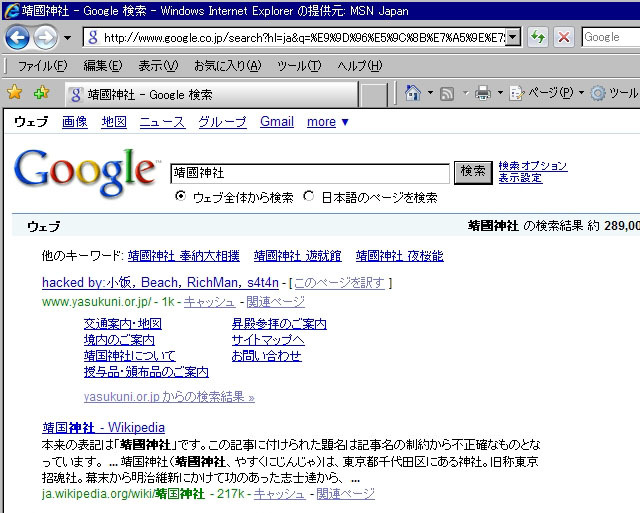640x513 pixels.
Task: Open キャッシュ link for Wikipedia result
Action: [x=280, y=494]
